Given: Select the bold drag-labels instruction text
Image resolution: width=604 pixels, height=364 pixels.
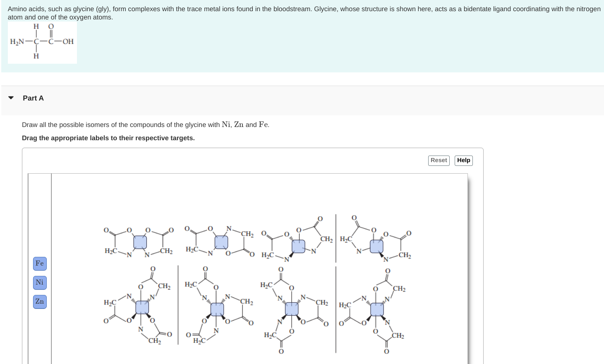Looking at the screenshot, I should (x=108, y=138).
